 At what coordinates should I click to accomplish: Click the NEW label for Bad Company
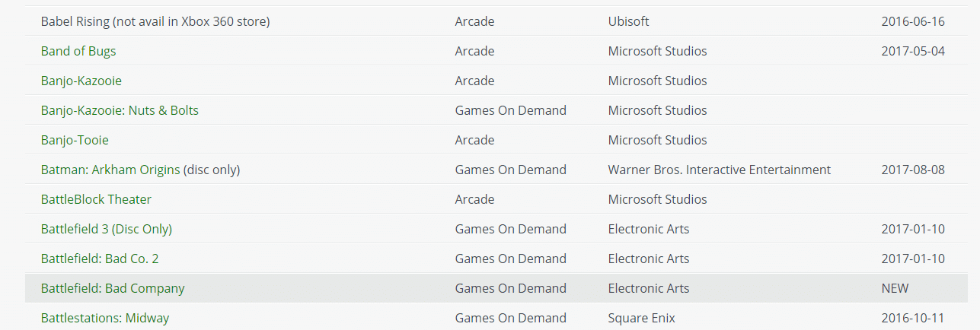[895, 288]
